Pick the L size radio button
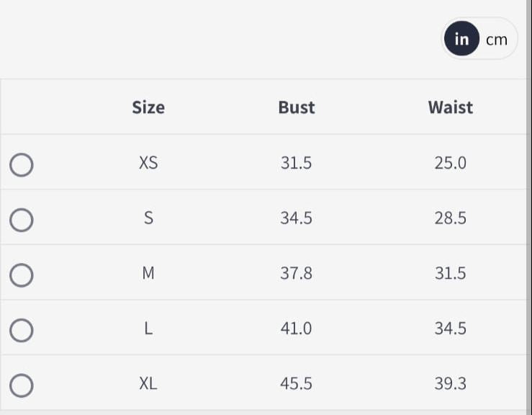Viewport: 532px width, 415px height. [x=22, y=330]
